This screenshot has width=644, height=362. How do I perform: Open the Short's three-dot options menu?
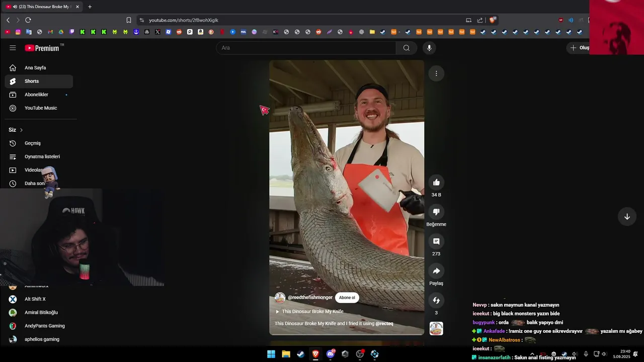436,73
